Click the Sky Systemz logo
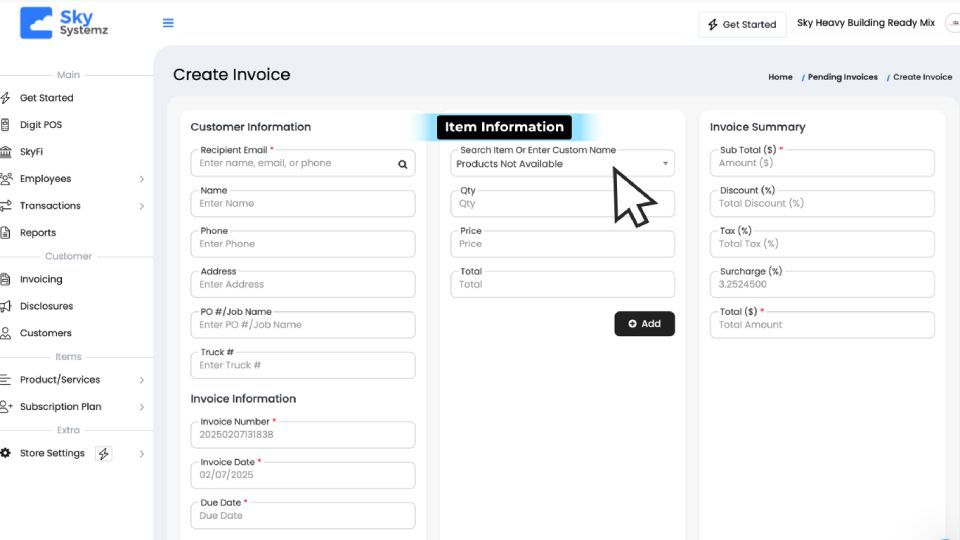Image resolution: width=960 pixels, height=540 pixels. [64, 23]
